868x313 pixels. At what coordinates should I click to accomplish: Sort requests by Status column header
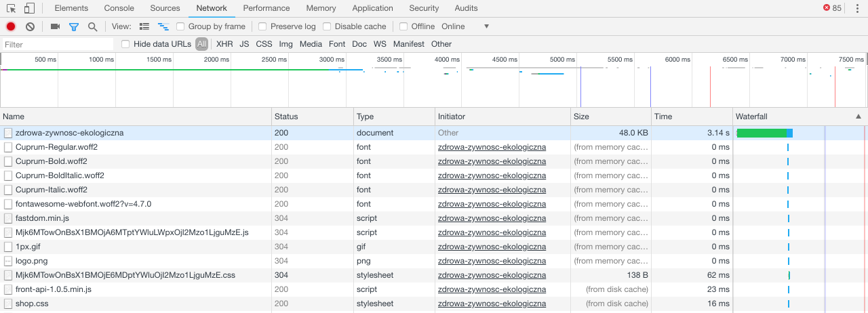point(313,117)
